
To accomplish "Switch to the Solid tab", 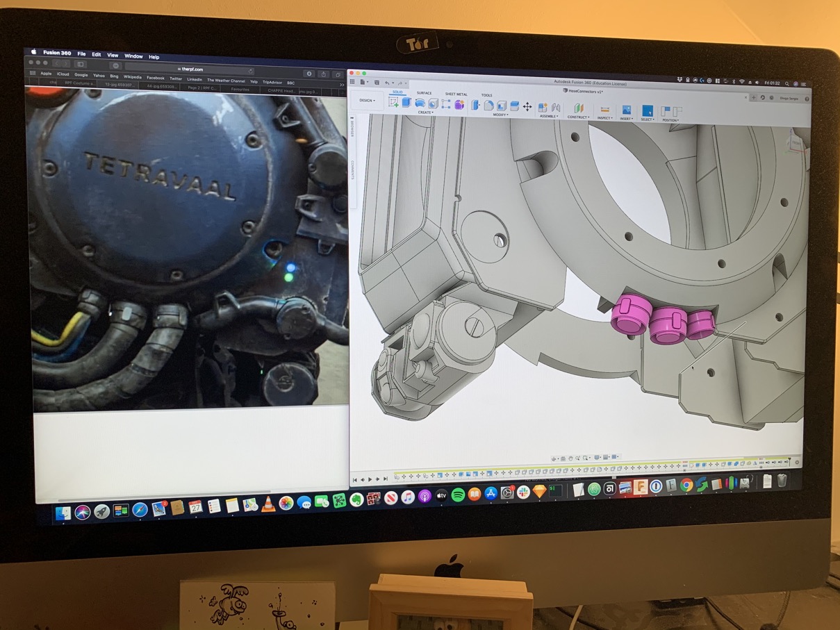I will point(397,92).
